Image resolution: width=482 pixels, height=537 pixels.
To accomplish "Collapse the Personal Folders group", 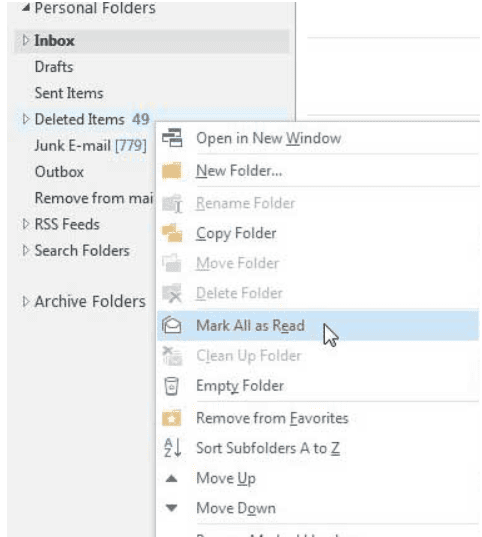I will click(x=25, y=8).
